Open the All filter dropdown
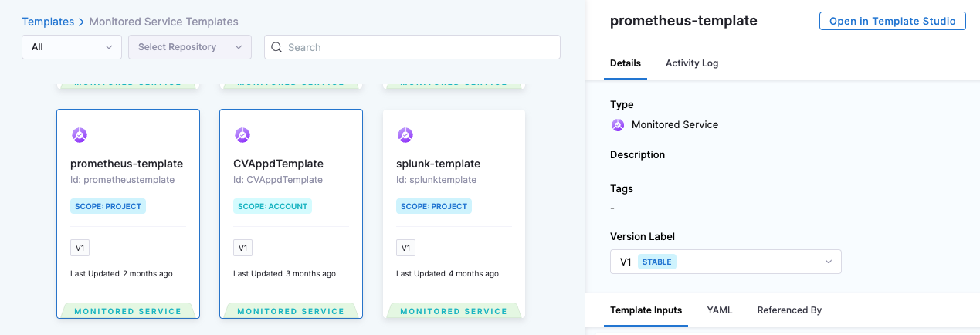 tap(71, 47)
